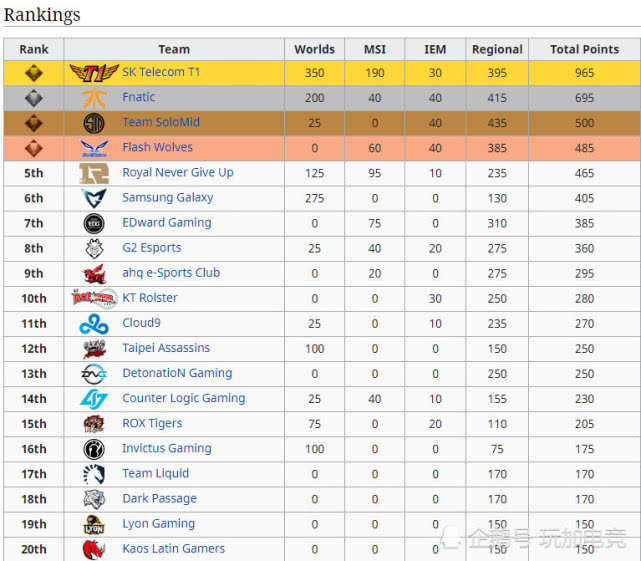Open the DetonatioN Gaming link
The image size is (641, 561).
pyautogui.click(x=177, y=373)
